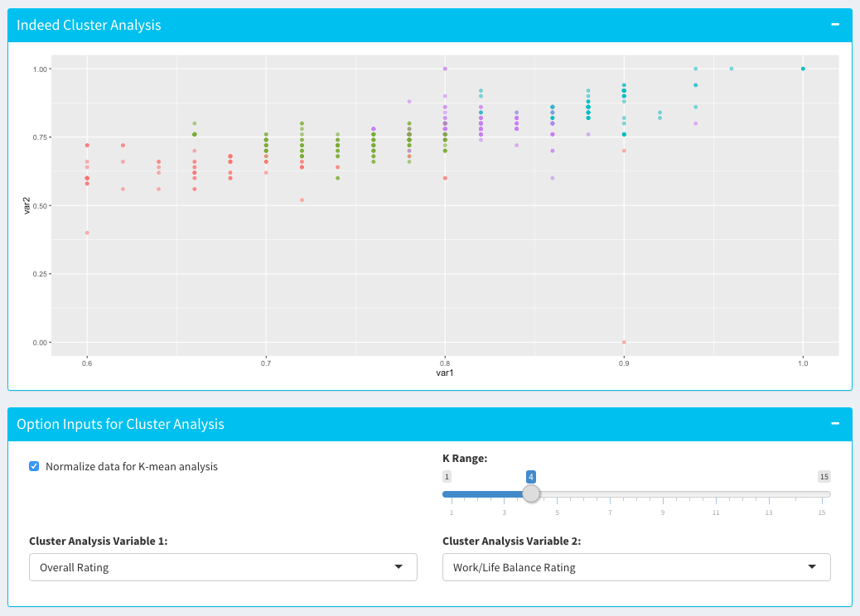Collapse the Indeed Cluster Analysis panel
The height and width of the screenshot is (616, 860).
835,25
